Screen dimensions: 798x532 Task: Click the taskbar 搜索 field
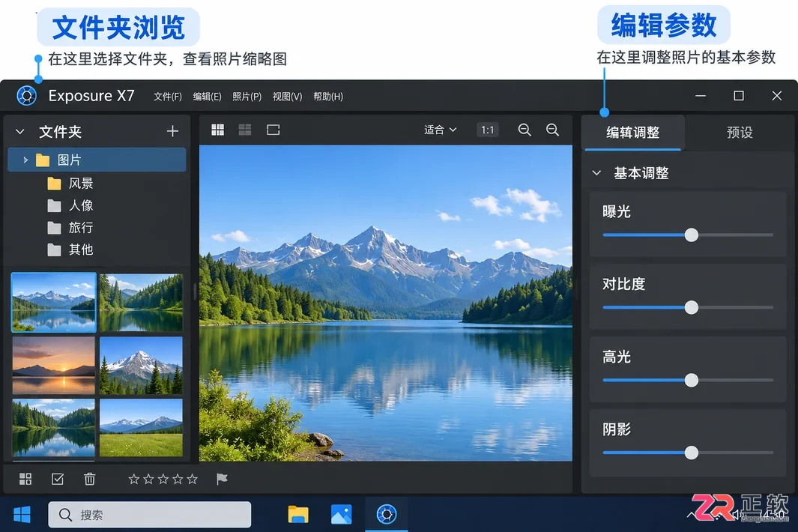pos(150,515)
